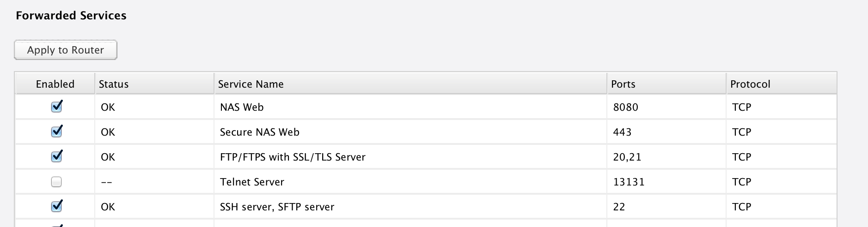Click the Telnet Server service name
Viewport: 868px width, 227px height.
pos(252,182)
